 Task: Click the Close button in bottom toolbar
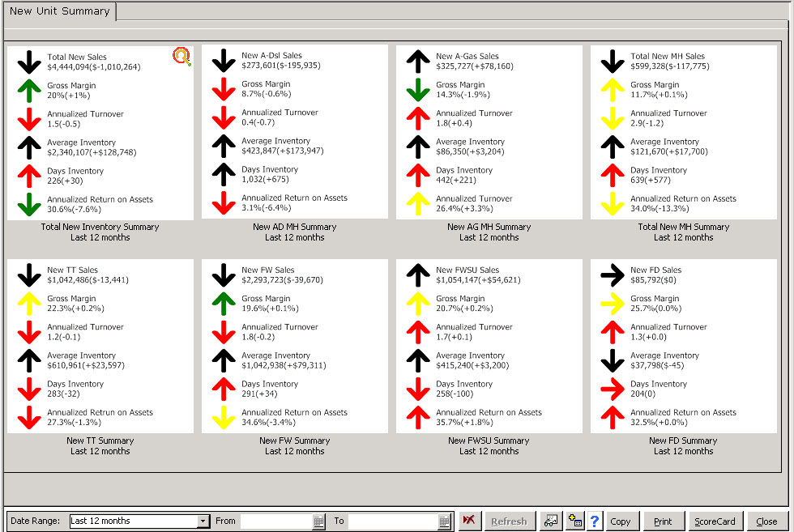point(766,521)
